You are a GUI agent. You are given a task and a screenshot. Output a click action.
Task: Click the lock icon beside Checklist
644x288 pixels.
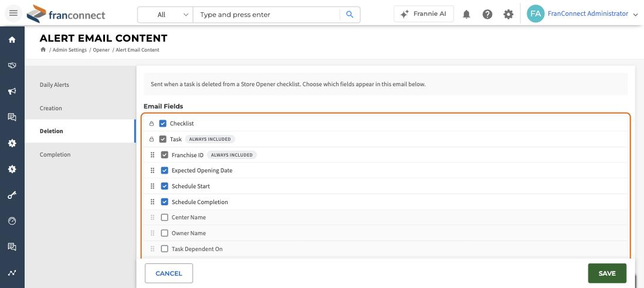[151, 123]
